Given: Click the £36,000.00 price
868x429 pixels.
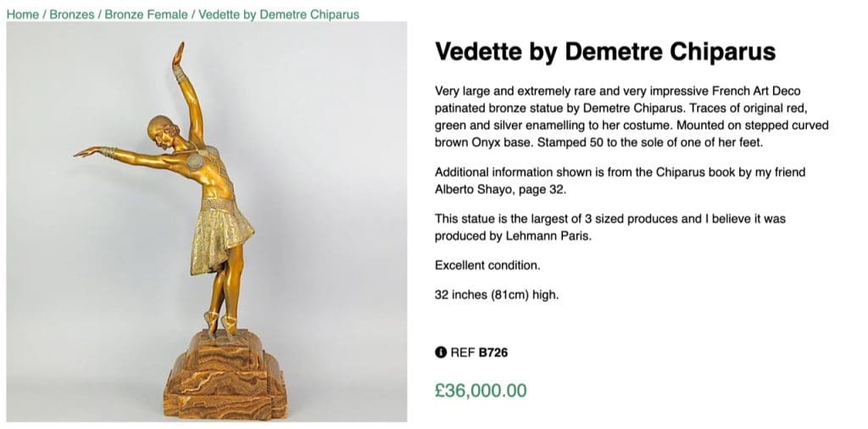Looking at the screenshot, I should tap(481, 391).
